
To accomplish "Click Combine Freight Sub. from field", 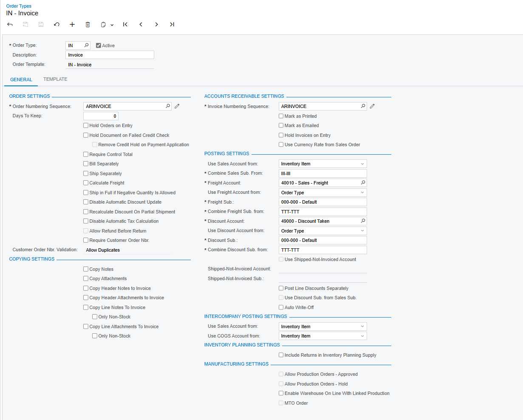I will pos(323,212).
